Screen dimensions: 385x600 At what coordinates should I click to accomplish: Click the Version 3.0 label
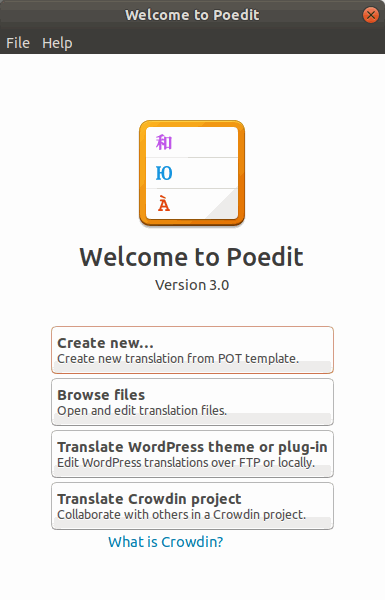click(x=192, y=285)
